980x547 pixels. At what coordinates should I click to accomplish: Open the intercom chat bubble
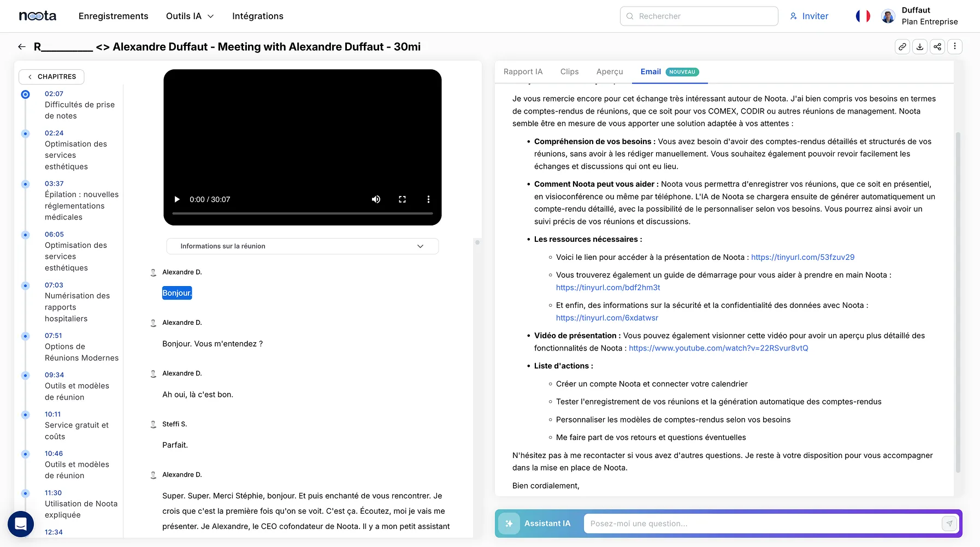click(21, 524)
